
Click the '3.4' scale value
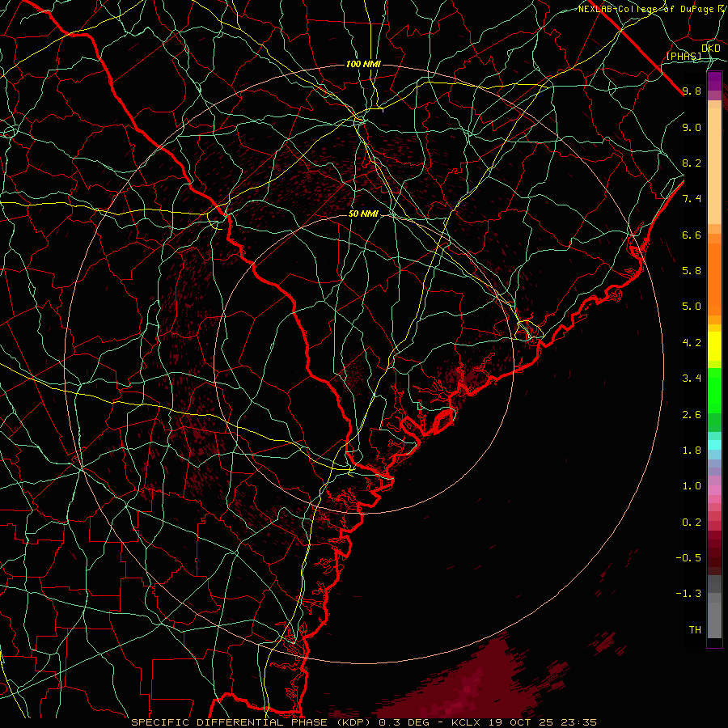[x=692, y=379]
